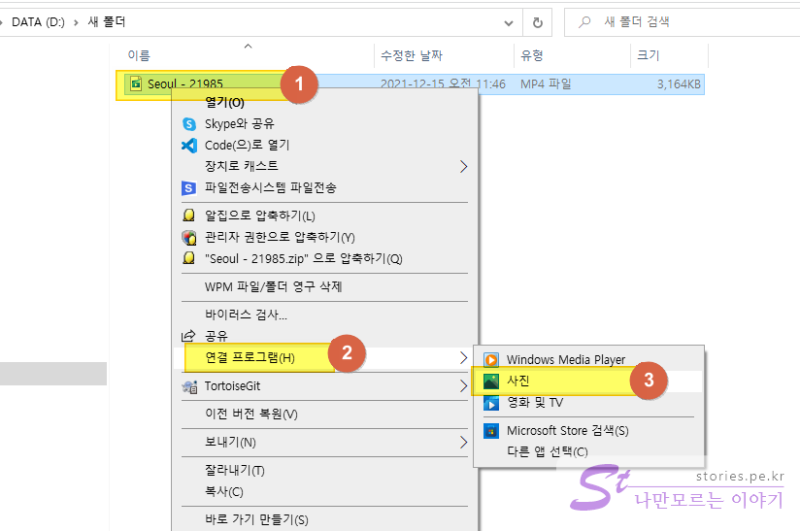
Task: Click the Skype icon in context menu
Action: [189, 124]
